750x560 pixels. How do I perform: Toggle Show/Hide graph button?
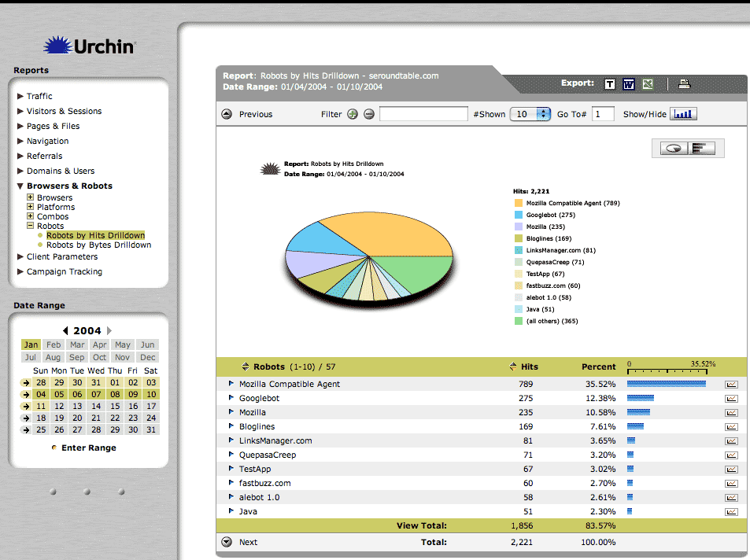point(683,114)
